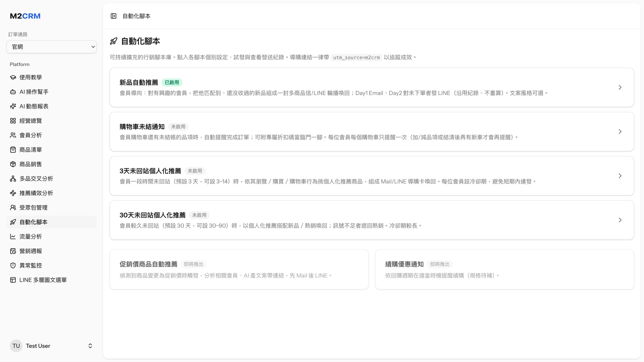
Task: Click the Platform section label
Action: 20,64
